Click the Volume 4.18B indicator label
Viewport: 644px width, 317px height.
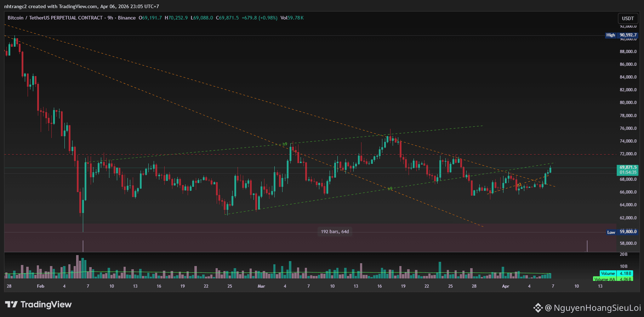(x=616, y=273)
